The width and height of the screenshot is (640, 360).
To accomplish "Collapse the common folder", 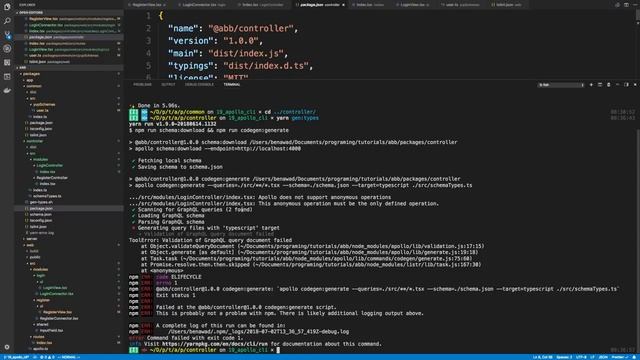I will [x=34, y=86].
